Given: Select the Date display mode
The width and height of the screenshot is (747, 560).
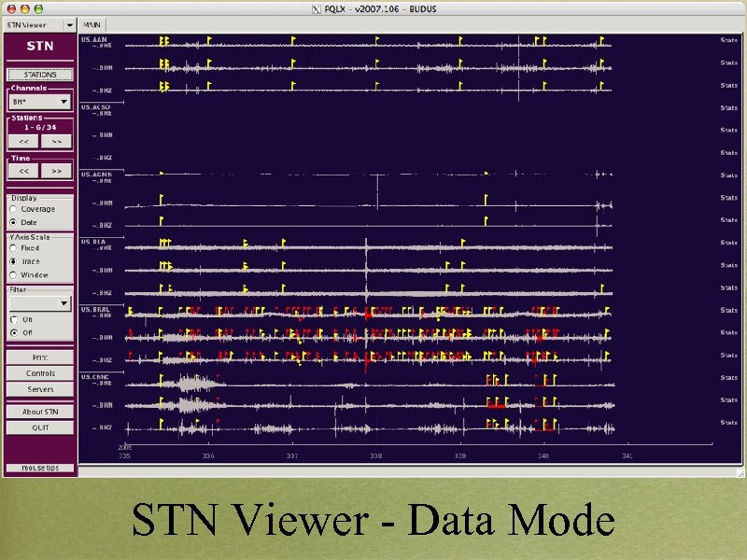Looking at the screenshot, I should (x=17, y=222).
